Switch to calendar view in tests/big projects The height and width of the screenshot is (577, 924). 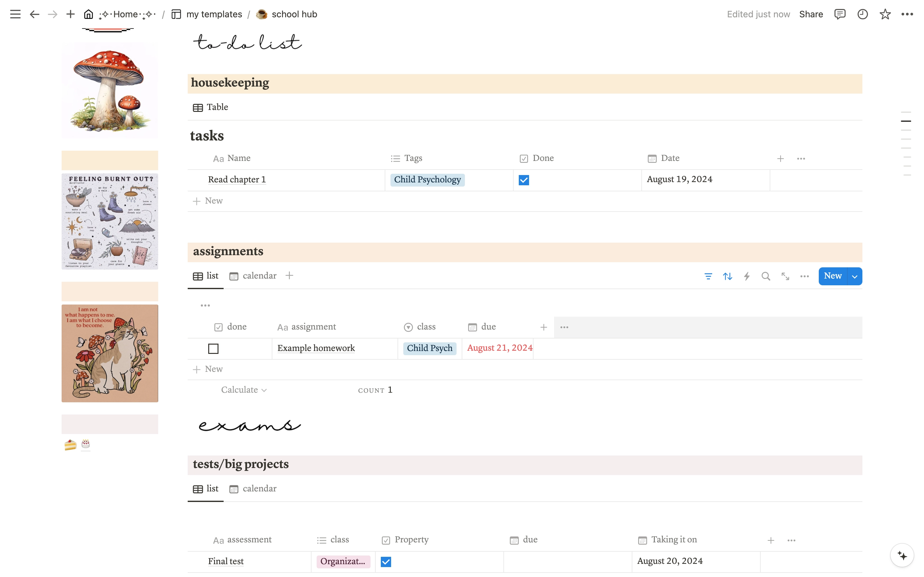click(x=259, y=489)
